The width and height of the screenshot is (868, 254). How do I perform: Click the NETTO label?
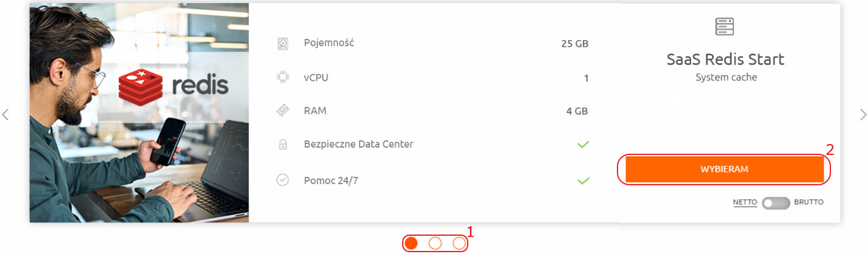click(x=745, y=202)
